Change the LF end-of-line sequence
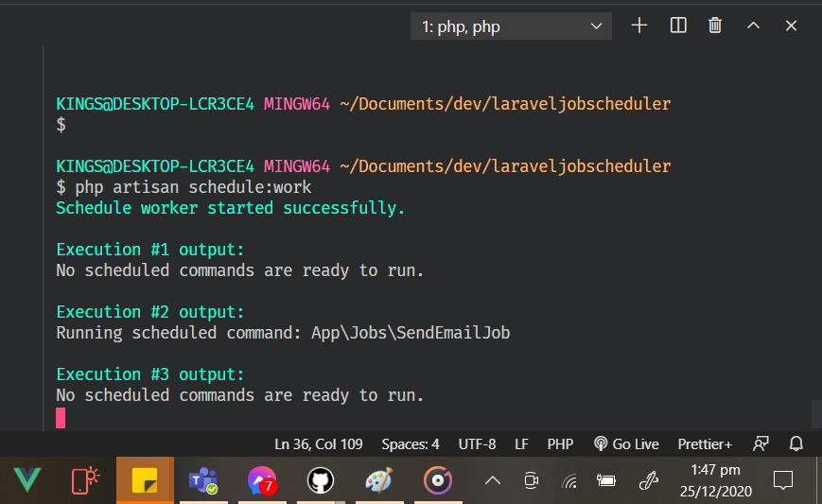The height and width of the screenshot is (504, 822). coord(521,444)
